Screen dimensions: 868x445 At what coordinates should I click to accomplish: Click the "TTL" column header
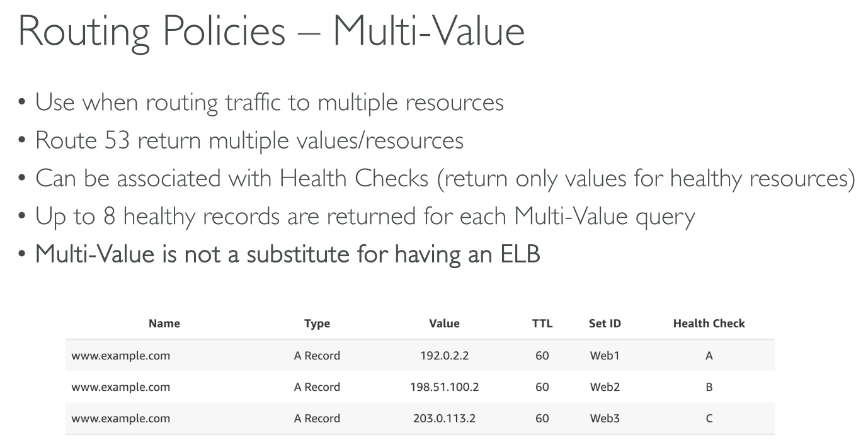pos(542,324)
